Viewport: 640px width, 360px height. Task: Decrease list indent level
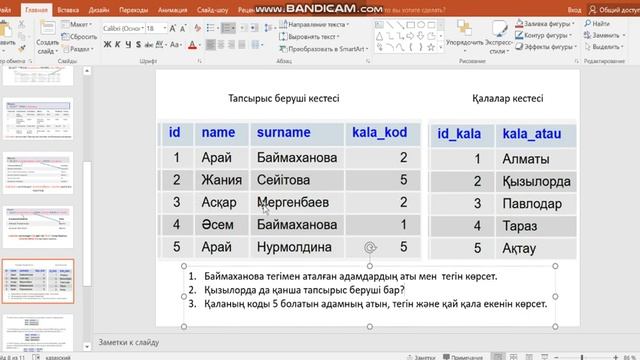pyautogui.click(x=243, y=28)
